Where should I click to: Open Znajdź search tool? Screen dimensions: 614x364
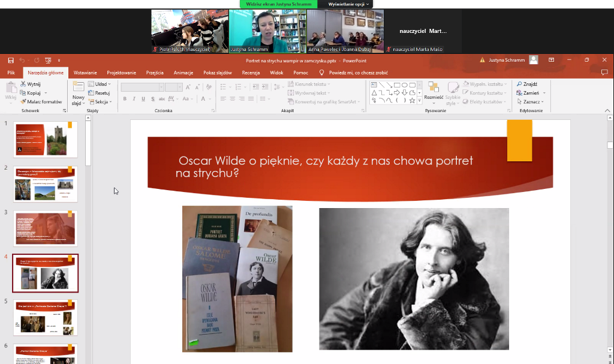[x=526, y=85]
